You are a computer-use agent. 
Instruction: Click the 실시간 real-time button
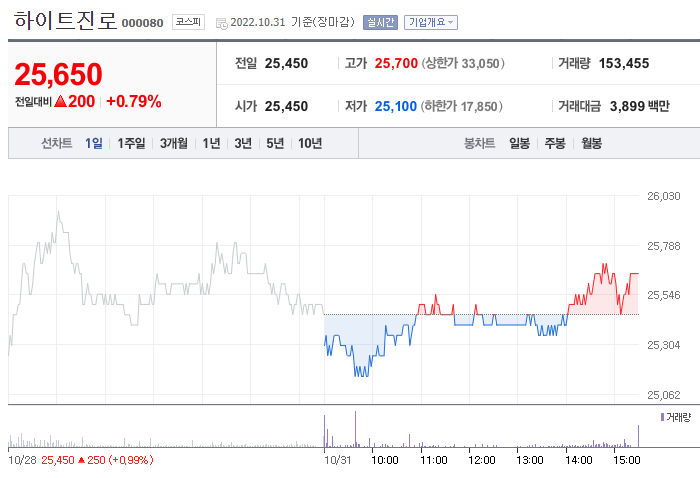coord(380,22)
